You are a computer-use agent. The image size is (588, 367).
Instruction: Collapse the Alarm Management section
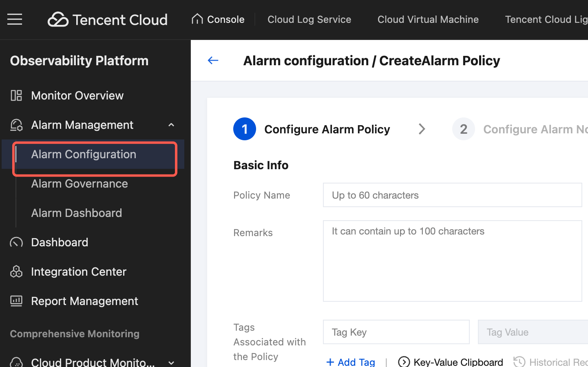pyautogui.click(x=171, y=125)
